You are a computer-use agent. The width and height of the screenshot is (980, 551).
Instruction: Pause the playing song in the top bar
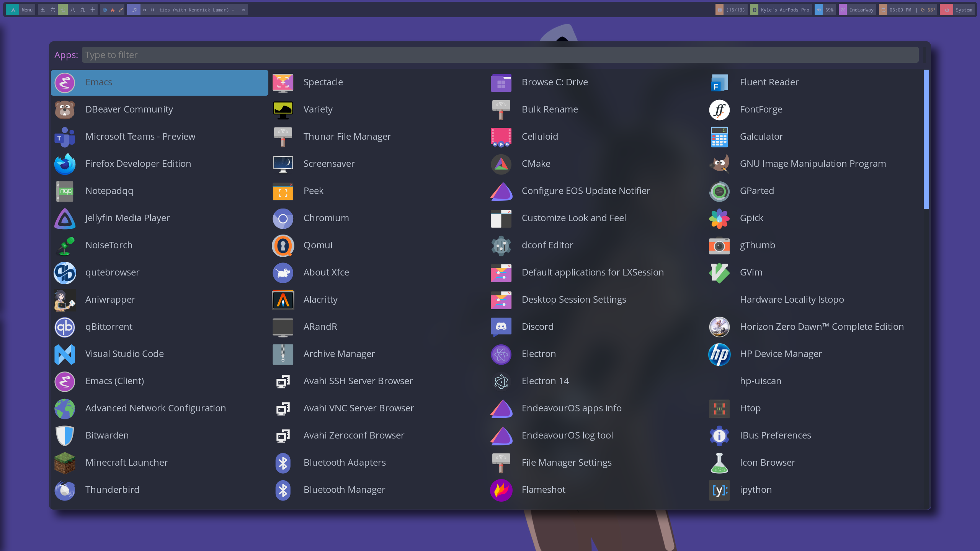point(153,10)
